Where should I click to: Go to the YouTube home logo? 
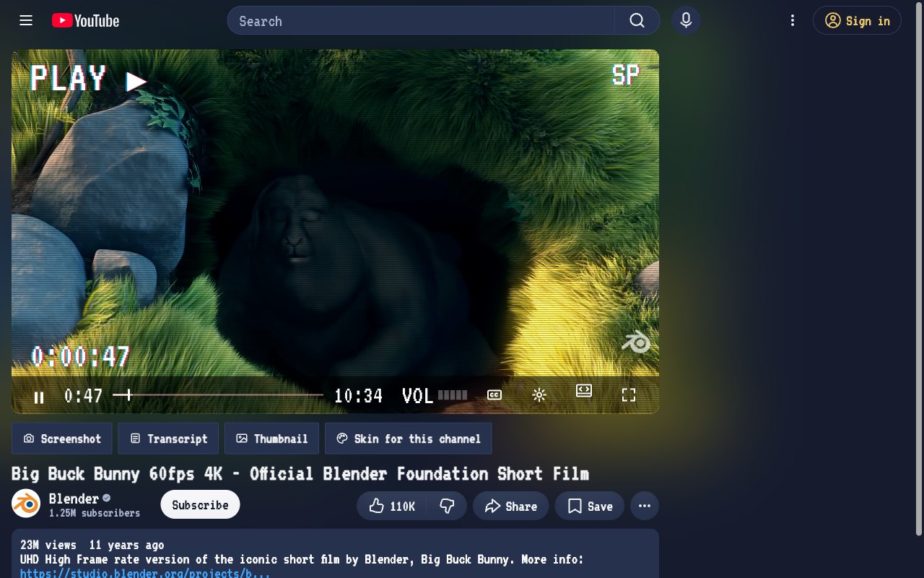click(86, 21)
